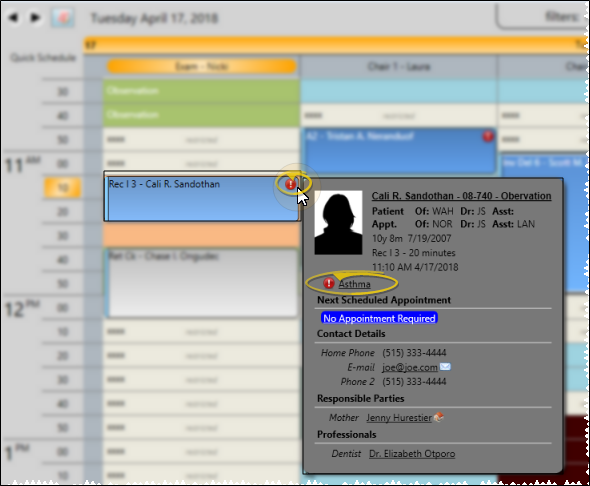The image size is (590, 486).
Task: Click the red alert icon beside Asthma
Action: (x=329, y=283)
